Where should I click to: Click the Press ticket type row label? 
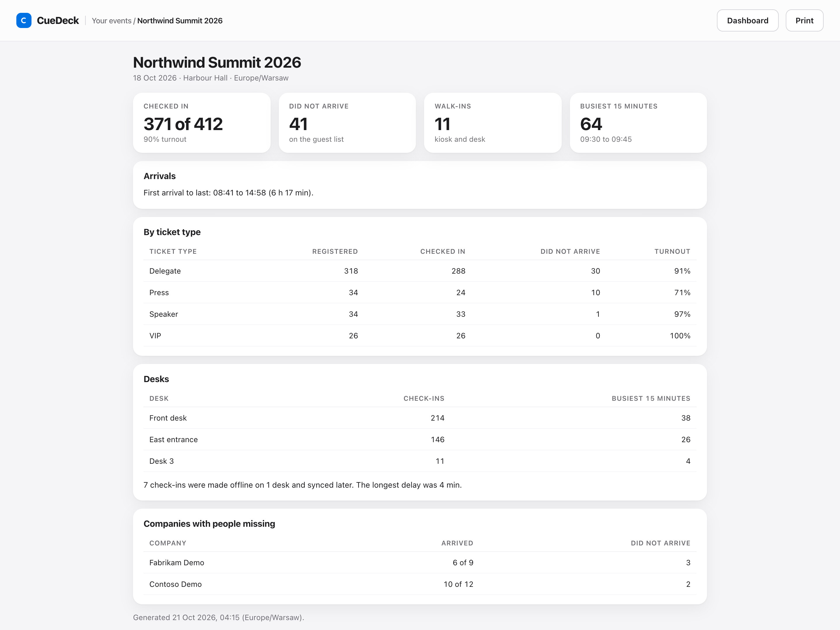pos(159,293)
